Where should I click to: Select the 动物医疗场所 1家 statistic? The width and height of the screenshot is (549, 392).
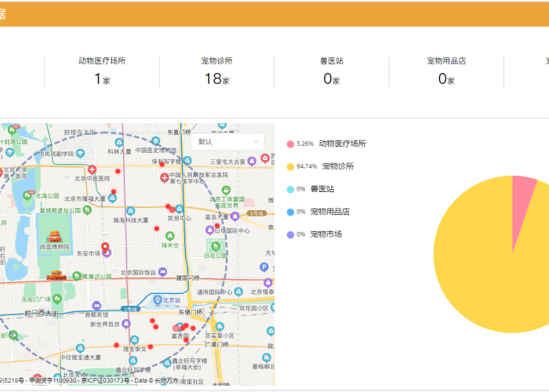click(102, 71)
